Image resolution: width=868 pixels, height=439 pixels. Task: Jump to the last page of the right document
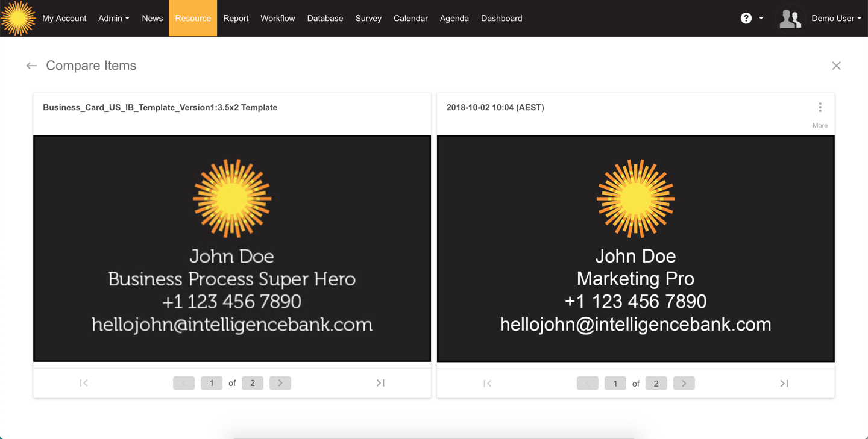tap(784, 382)
